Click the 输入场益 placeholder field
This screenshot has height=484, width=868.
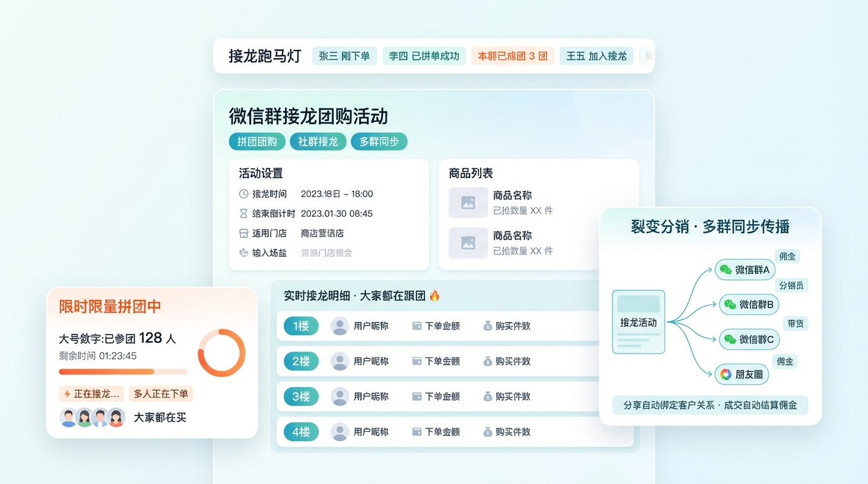click(x=326, y=253)
